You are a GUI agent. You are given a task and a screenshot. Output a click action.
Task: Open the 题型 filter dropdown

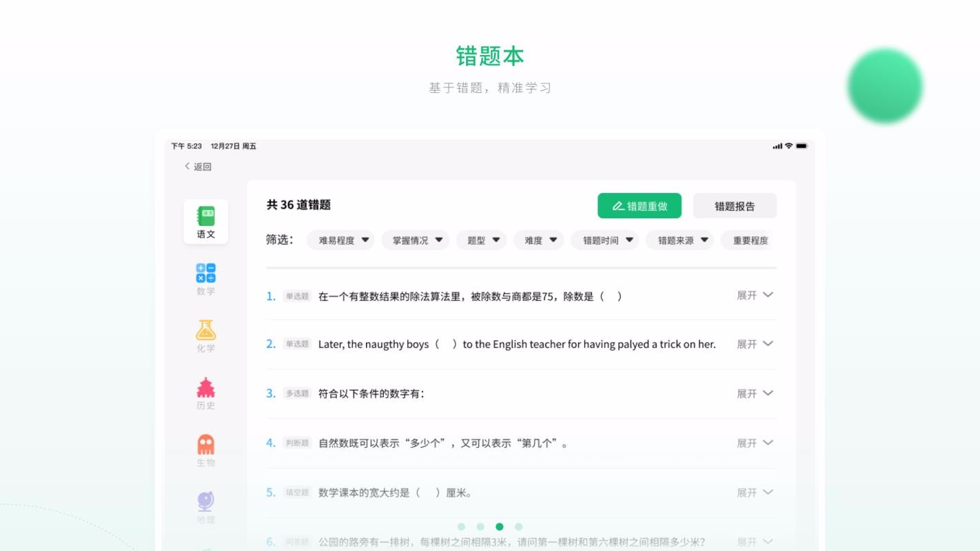click(x=481, y=240)
